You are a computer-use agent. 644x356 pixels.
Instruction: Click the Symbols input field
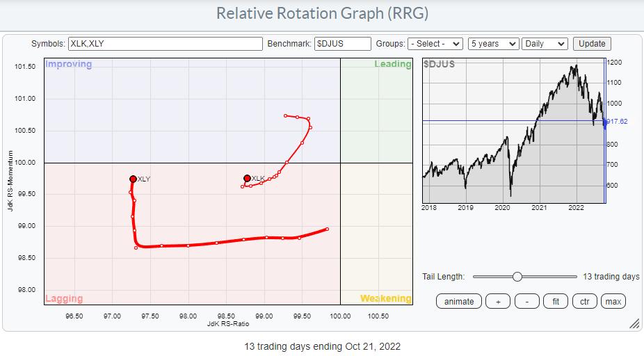[165, 44]
